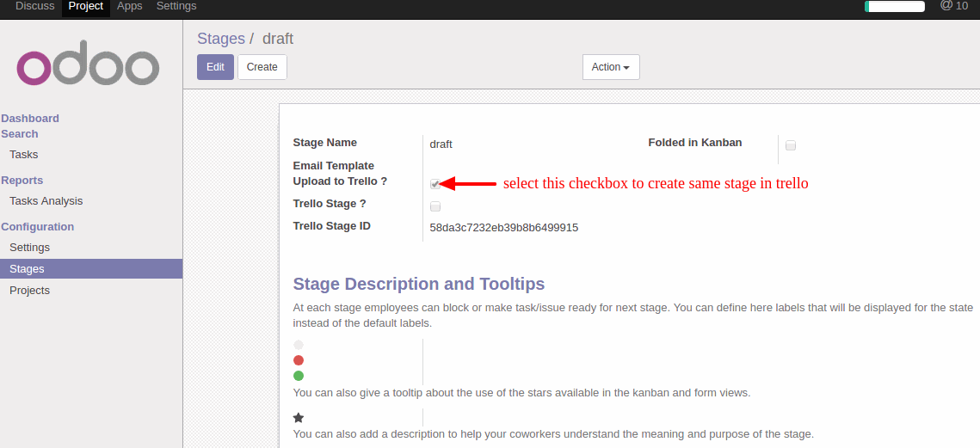Image resolution: width=980 pixels, height=448 pixels.
Task: Toggle the Upload to Trello checkbox
Action: click(x=435, y=184)
